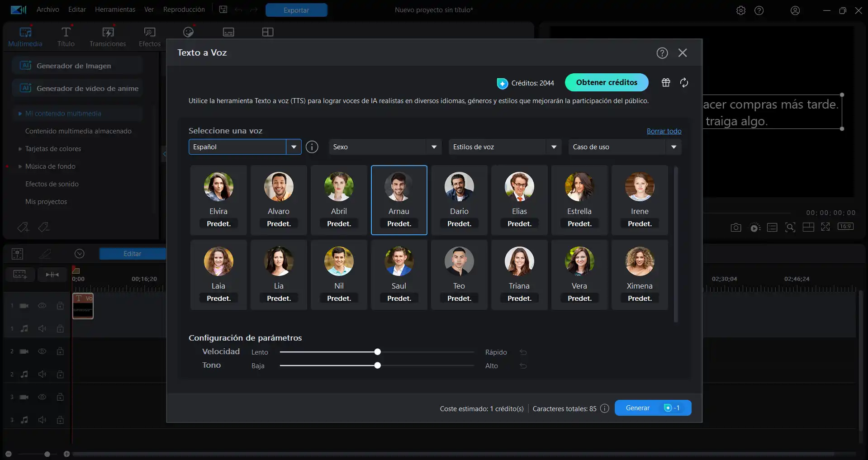This screenshot has height=460, width=868.
Task: Reset the Tono slider with its undo arrow
Action: click(x=523, y=366)
